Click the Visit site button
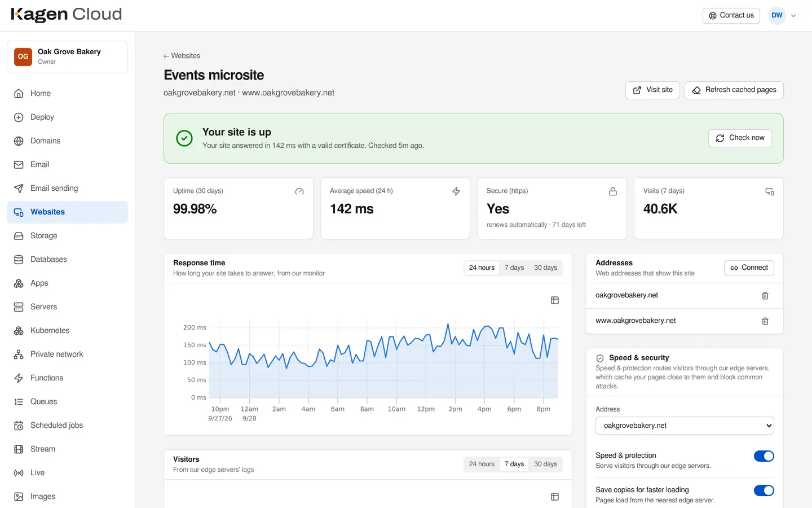The height and width of the screenshot is (508, 812). 652,90
